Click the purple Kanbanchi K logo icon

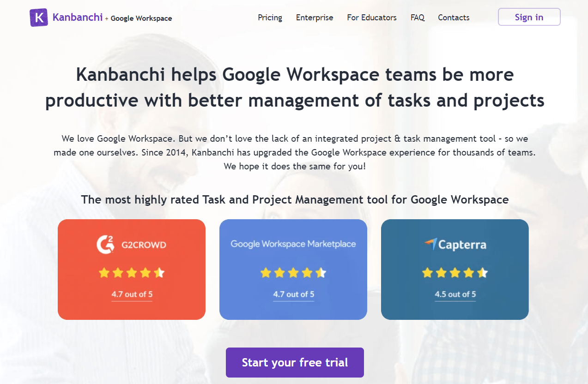39,18
